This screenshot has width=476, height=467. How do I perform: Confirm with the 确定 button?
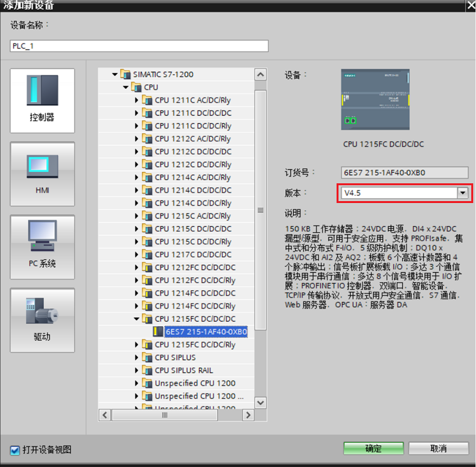tap(373, 448)
